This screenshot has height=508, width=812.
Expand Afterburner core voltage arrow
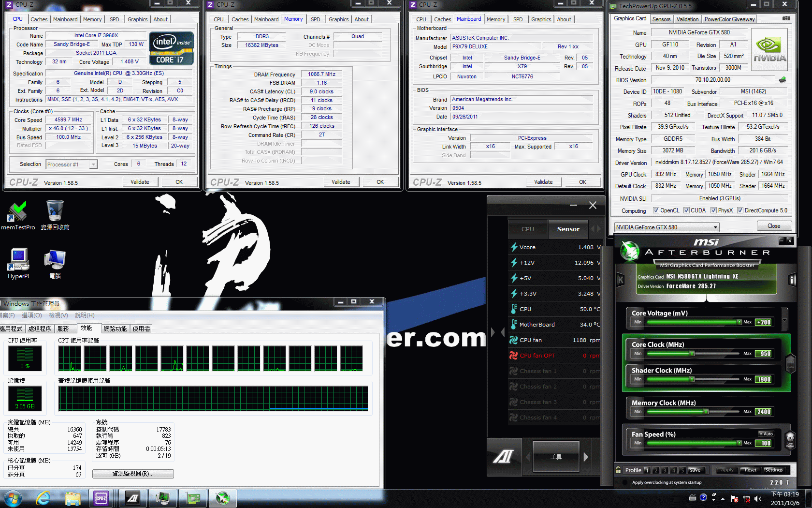click(x=784, y=320)
